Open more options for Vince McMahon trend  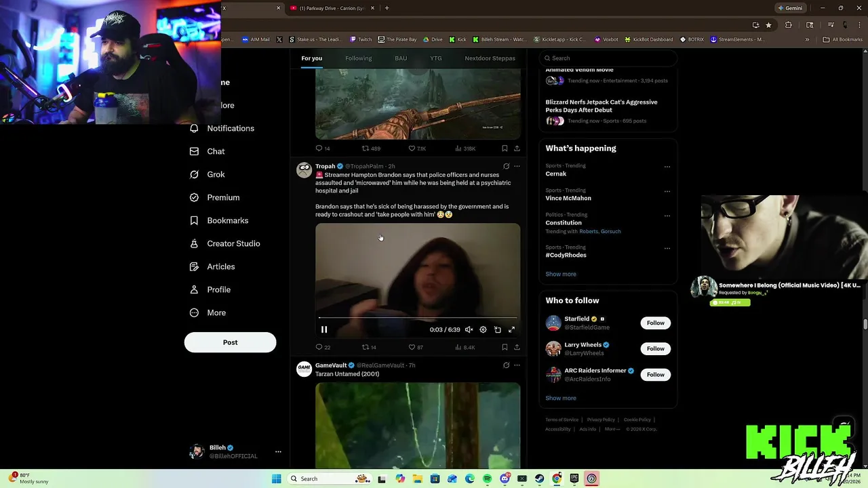[667, 191]
